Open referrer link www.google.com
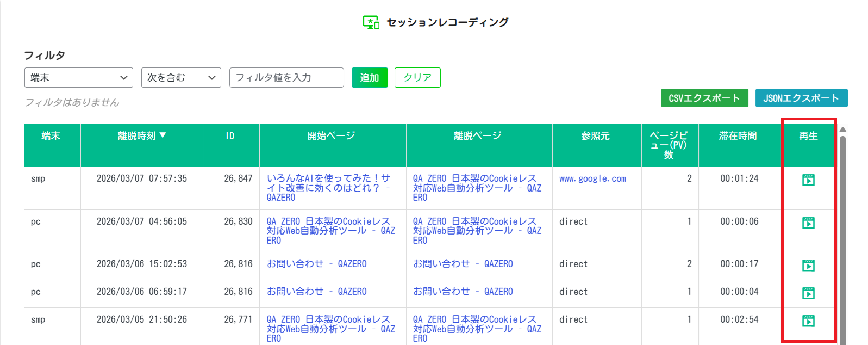This screenshot has width=868, height=345. (592, 178)
